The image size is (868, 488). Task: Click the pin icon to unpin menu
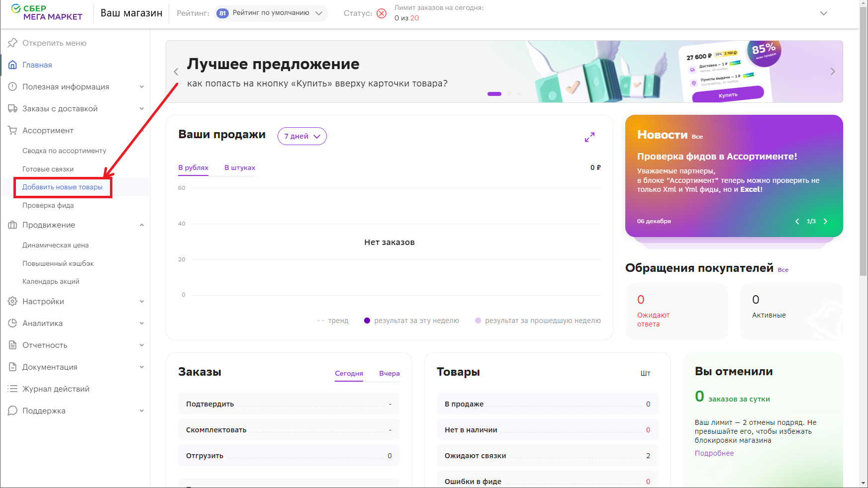12,43
